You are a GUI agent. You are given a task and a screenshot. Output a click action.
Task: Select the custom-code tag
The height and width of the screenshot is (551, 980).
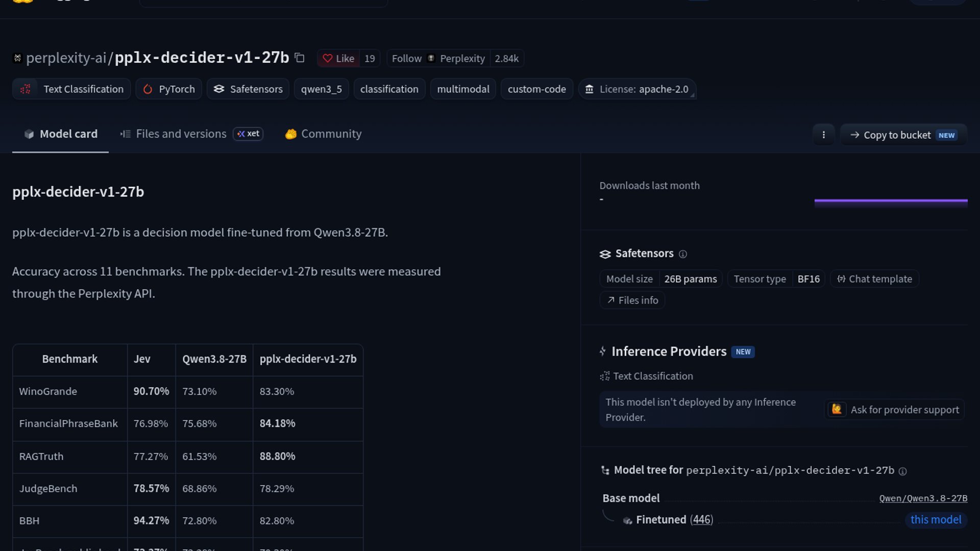536,89
